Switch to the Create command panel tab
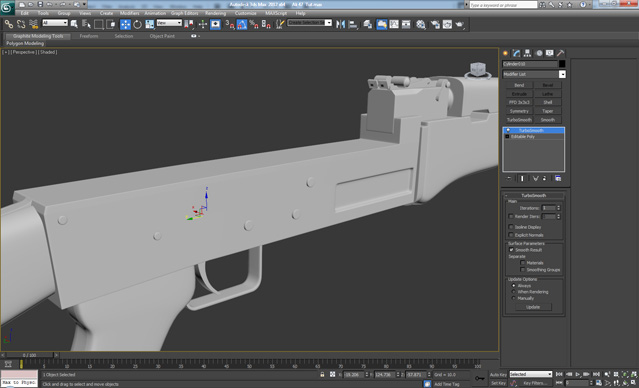 [x=505, y=53]
